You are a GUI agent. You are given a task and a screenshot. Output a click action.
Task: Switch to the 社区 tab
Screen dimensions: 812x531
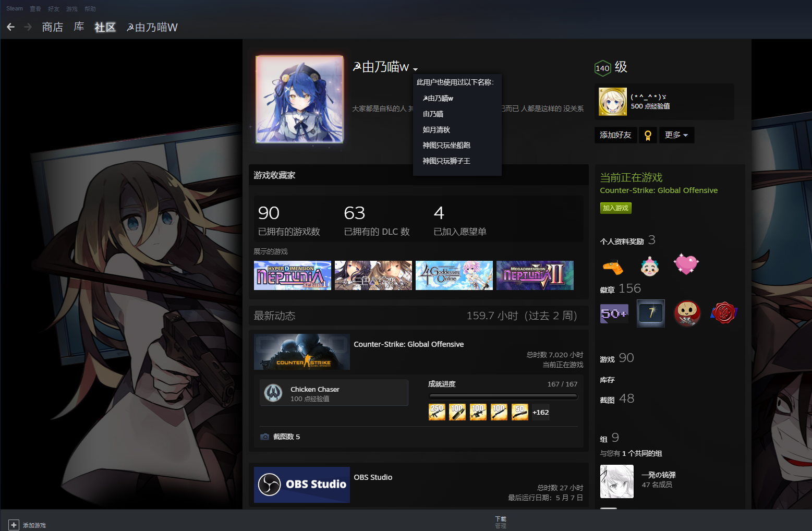point(105,27)
